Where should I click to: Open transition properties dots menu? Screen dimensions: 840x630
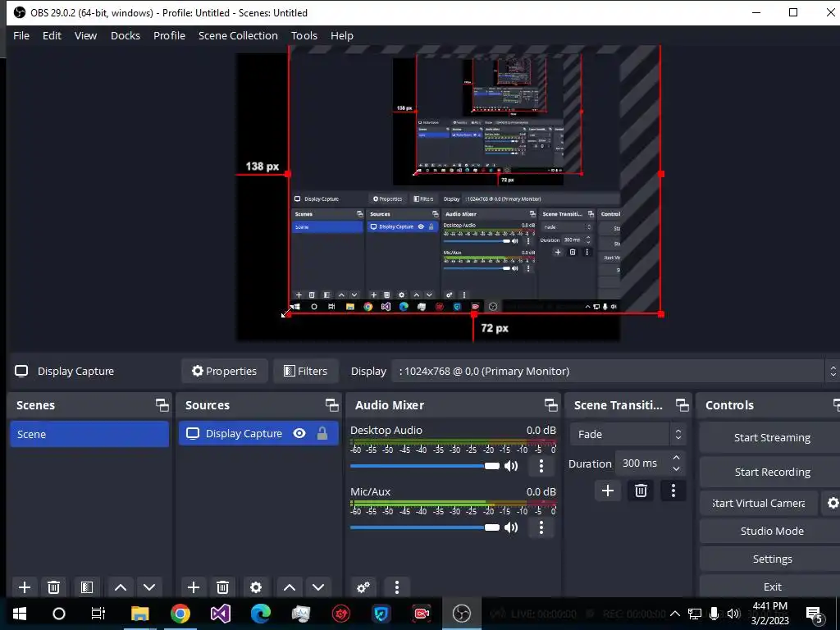[x=673, y=491]
